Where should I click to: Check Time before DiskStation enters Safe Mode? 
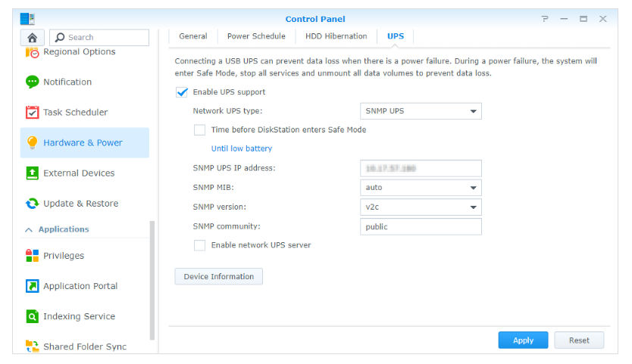click(199, 129)
